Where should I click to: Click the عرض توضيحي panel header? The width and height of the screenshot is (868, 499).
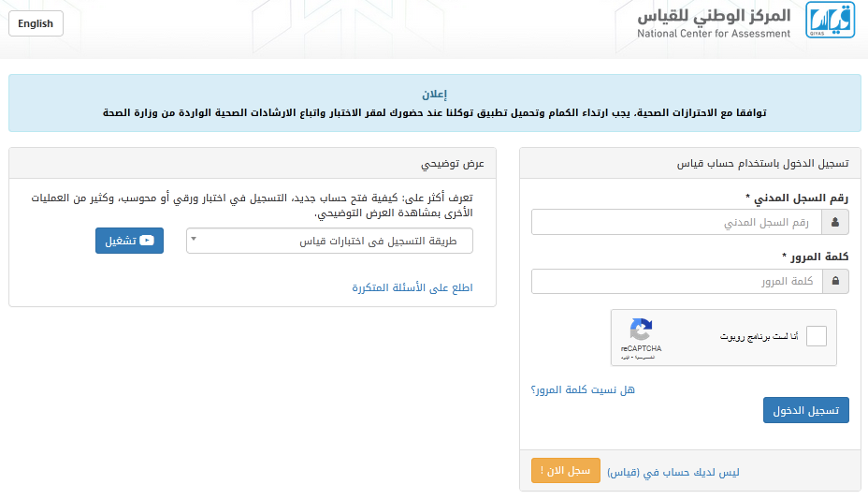coord(253,164)
